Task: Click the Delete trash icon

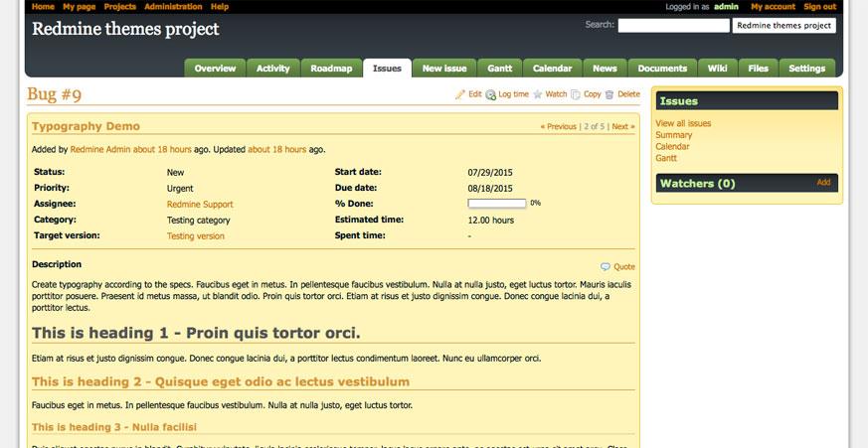Action: [x=609, y=94]
